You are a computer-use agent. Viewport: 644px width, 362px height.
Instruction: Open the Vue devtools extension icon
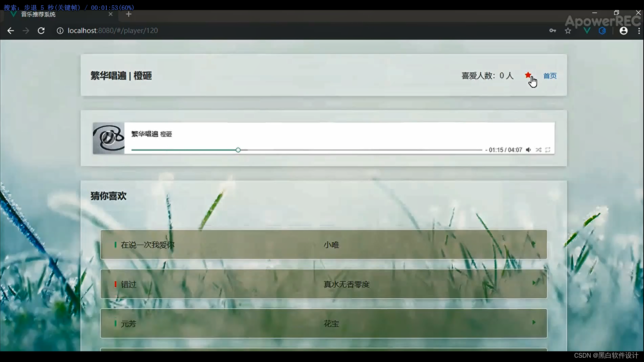pos(587,31)
